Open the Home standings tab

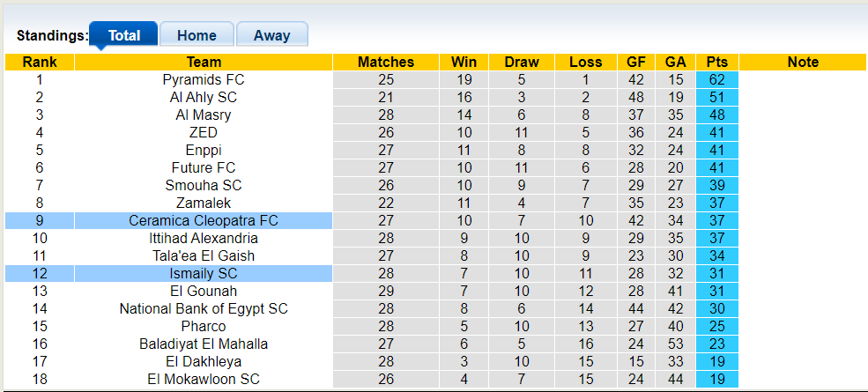pyautogui.click(x=197, y=35)
